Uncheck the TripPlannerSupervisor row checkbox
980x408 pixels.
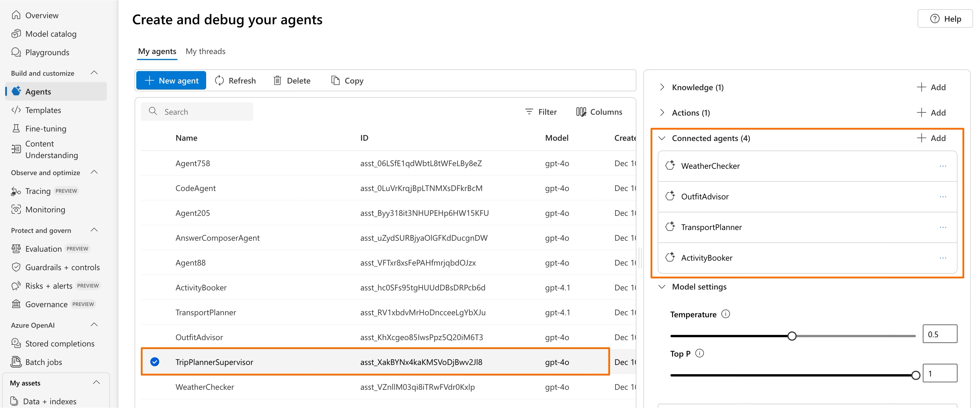pos(154,361)
